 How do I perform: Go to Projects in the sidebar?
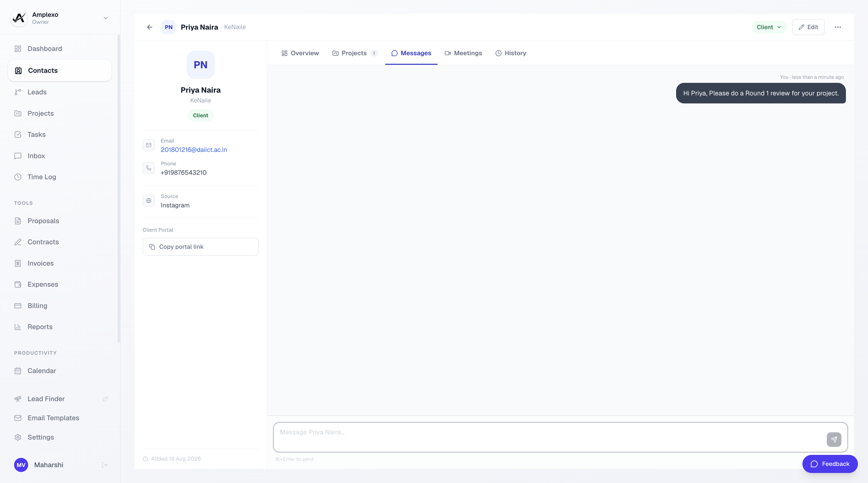click(x=60, y=113)
